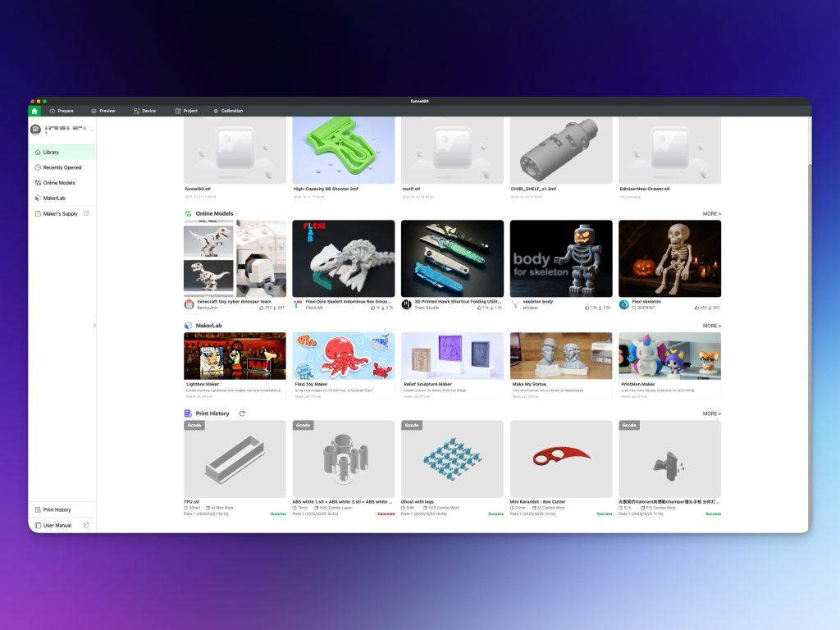Open User Manual external link icon
840x630 pixels.
pyautogui.click(x=86, y=525)
